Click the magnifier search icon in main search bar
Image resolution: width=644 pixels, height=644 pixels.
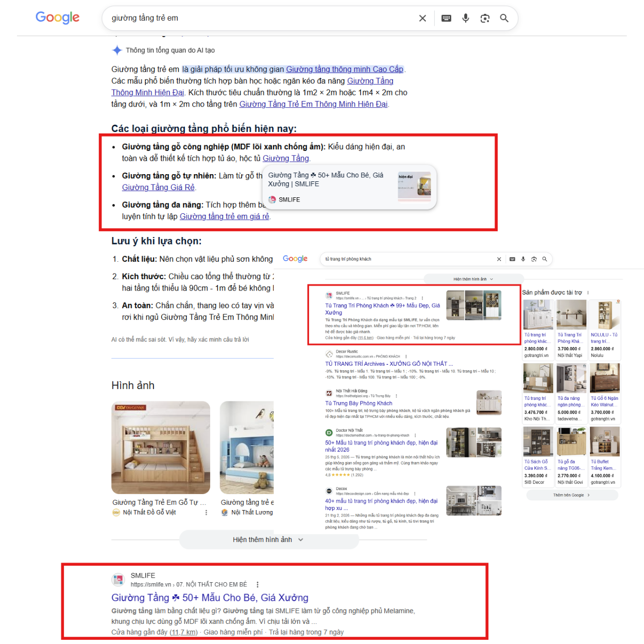click(504, 18)
